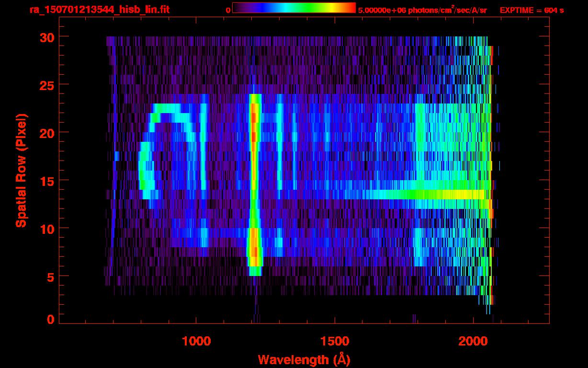Click the red end of the color bar
The width and height of the screenshot is (588, 368).
(x=350, y=8)
